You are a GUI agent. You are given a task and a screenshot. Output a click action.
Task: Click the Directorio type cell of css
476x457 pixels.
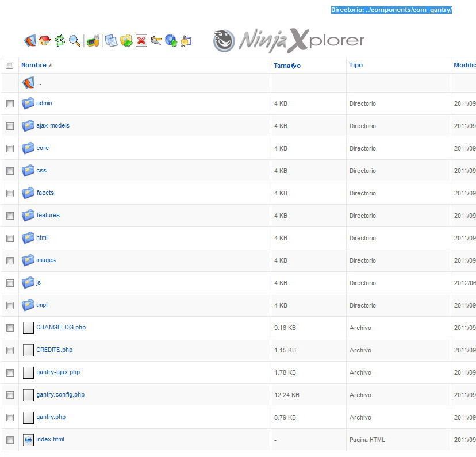(x=363, y=171)
